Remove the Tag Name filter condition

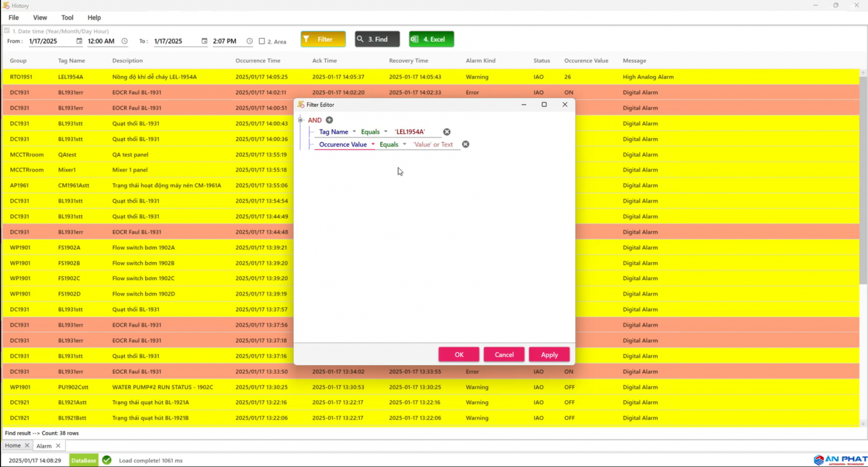coord(447,132)
